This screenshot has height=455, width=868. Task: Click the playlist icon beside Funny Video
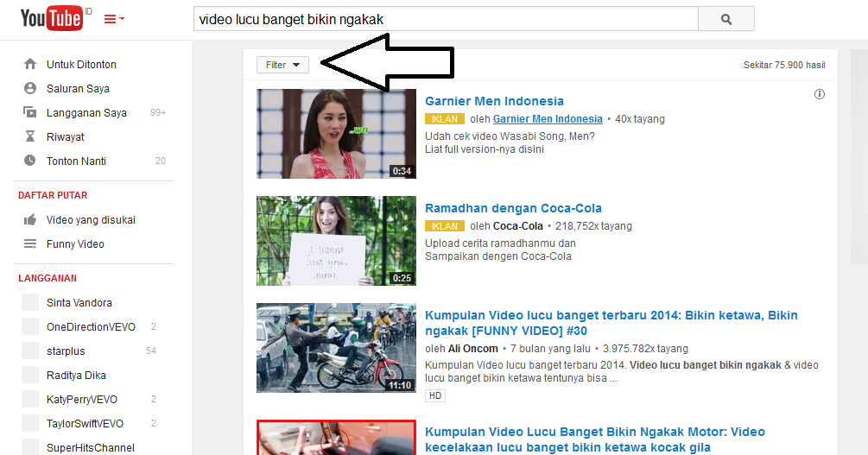(30, 244)
